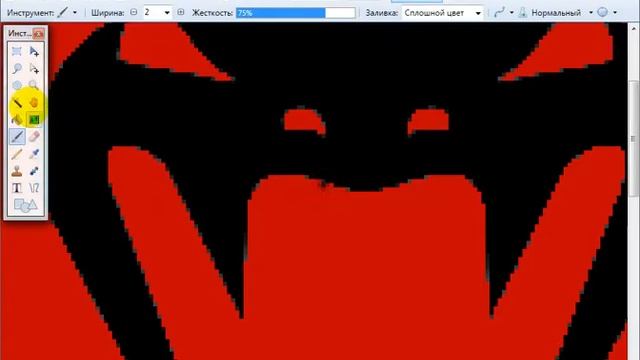Viewport: 640px width, 360px height.
Task: Select the Clone Stamp tool
Action: [x=17, y=171]
